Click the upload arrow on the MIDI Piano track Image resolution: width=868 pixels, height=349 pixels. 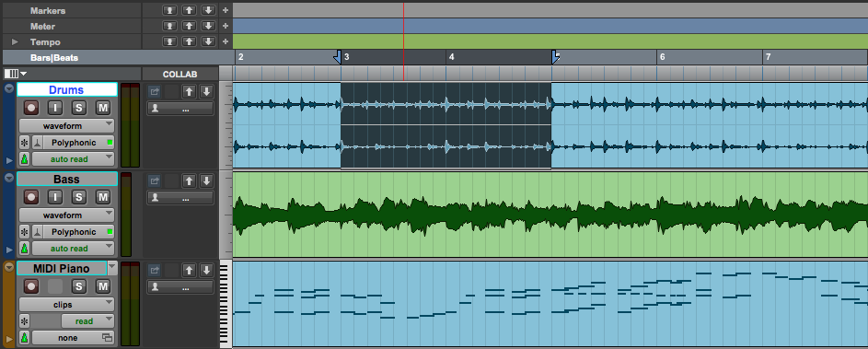pyautogui.click(x=190, y=271)
